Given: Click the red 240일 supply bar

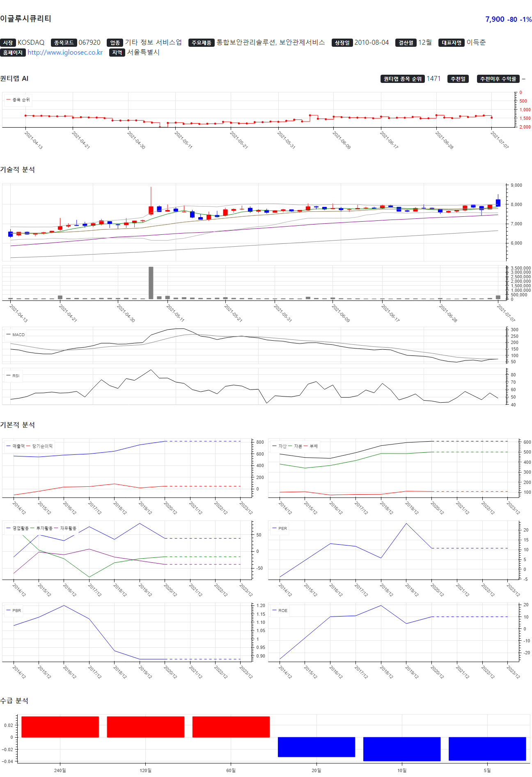Looking at the screenshot, I should coord(60,727).
